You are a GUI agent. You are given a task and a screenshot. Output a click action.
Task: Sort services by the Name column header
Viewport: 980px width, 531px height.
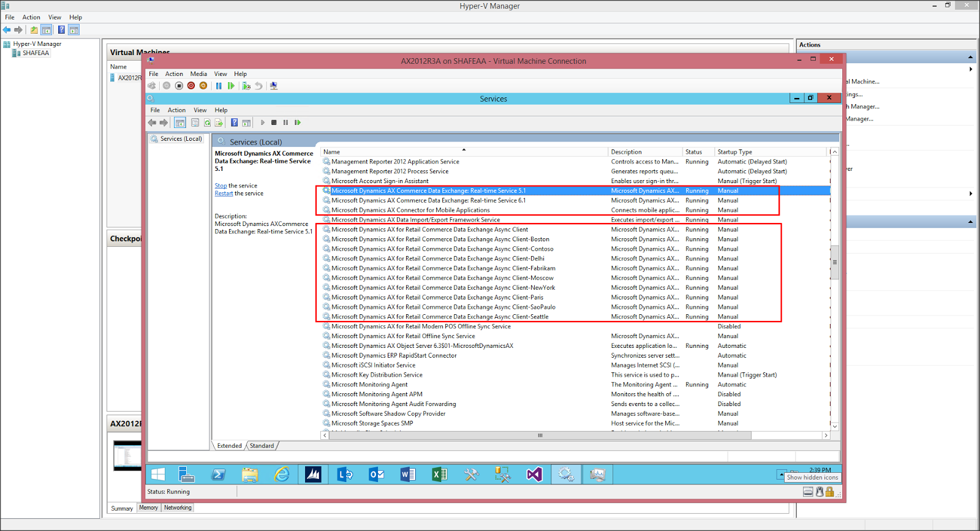coord(464,152)
